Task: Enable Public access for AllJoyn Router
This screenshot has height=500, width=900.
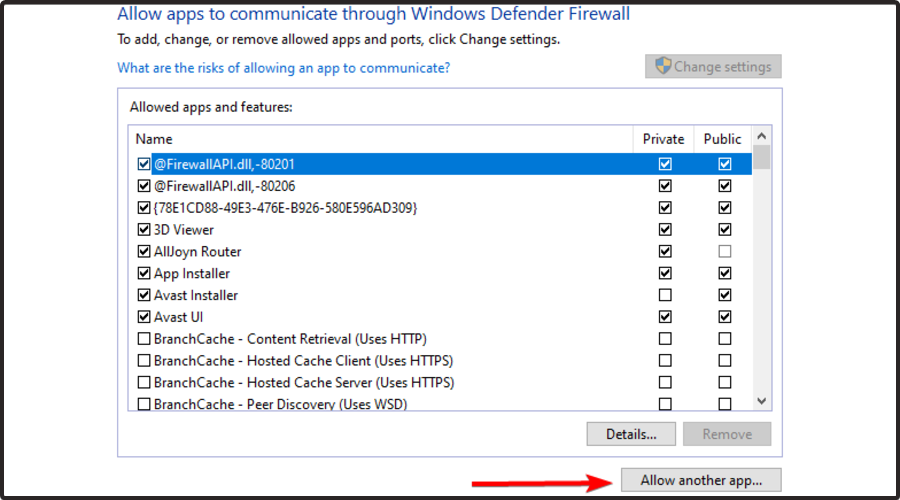Action: click(725, 252)
